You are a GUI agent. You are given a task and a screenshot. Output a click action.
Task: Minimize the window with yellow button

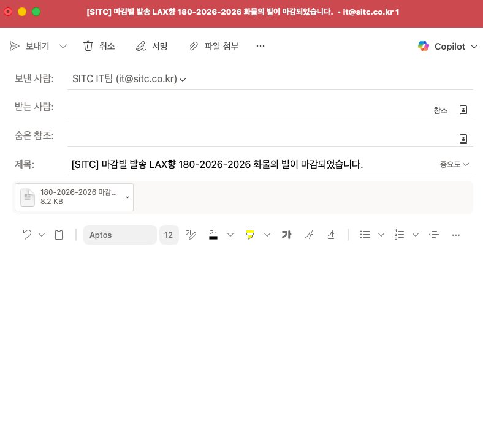[22, 12]
